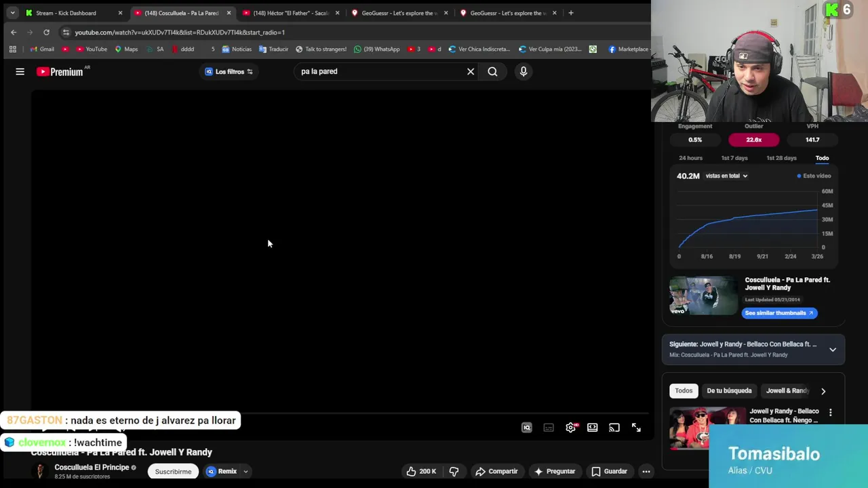Open the Noticias bookmark
The width and height of the screenshot is (868, 488).
pyautogui.click(x=236, y=49)
